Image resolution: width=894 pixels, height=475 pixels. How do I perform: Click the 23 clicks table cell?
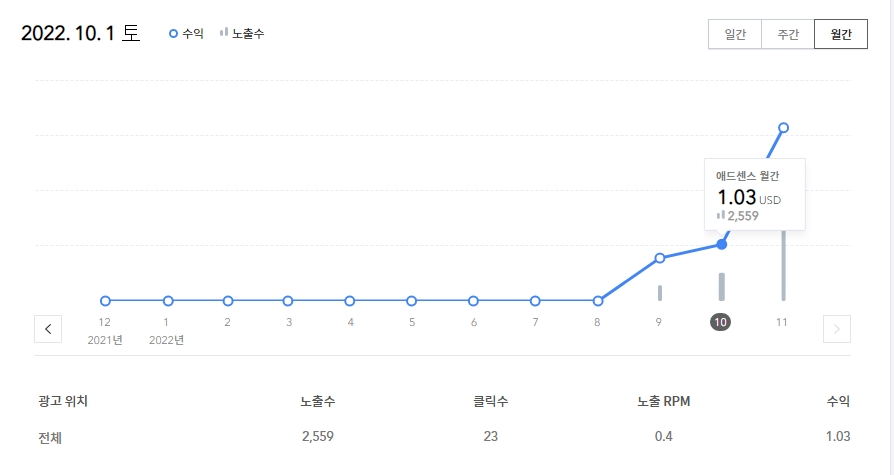coord(490,437)
